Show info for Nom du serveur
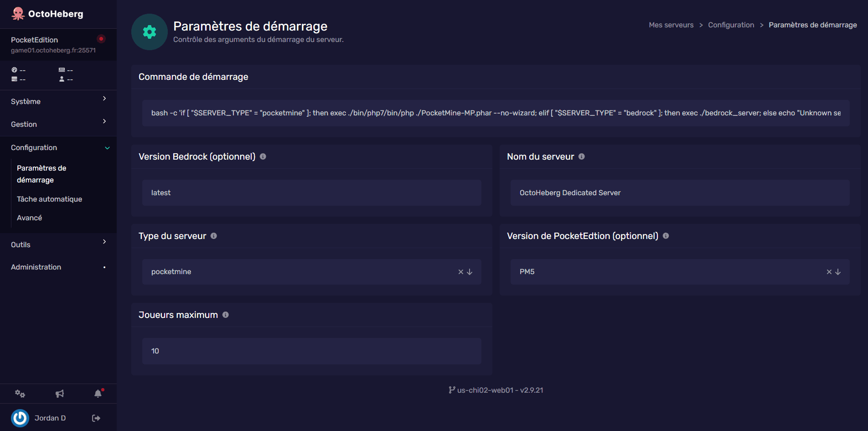 [x=582, y=156]
